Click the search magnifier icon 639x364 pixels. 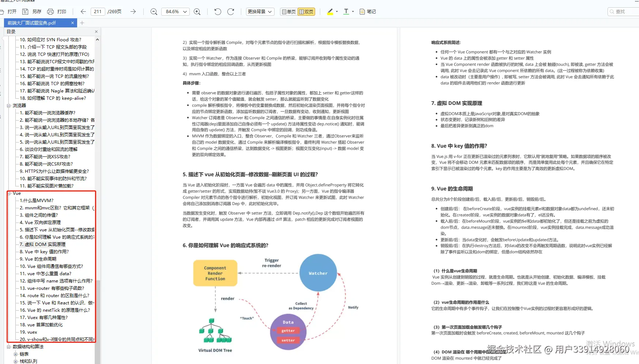(612, 12)
